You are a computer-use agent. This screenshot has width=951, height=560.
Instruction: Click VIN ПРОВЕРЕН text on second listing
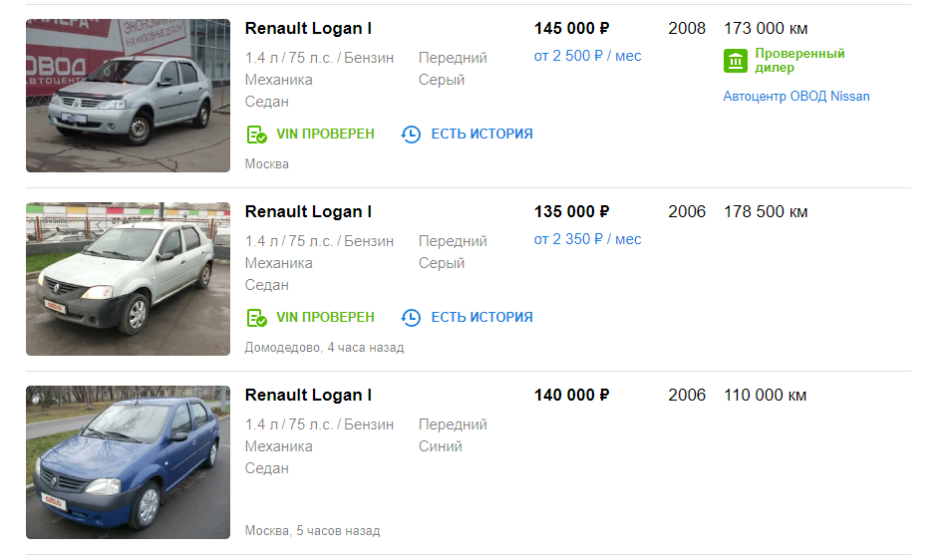point(325,317)
